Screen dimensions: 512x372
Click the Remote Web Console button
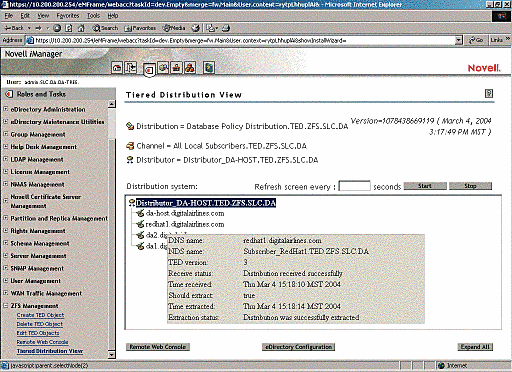tap(158, 347)
